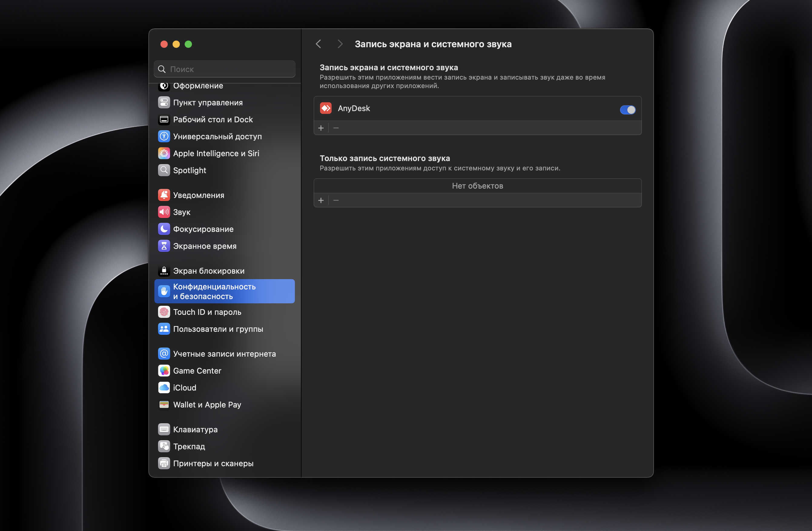The image size is (812, 531).
Task: Click the Apple Intelligence и Siri icon
Action: pos(164,153)
